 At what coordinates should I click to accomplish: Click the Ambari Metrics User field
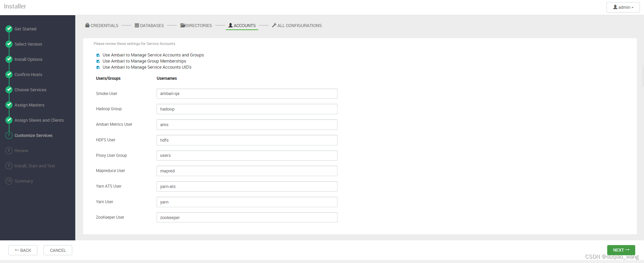point(247,124)
